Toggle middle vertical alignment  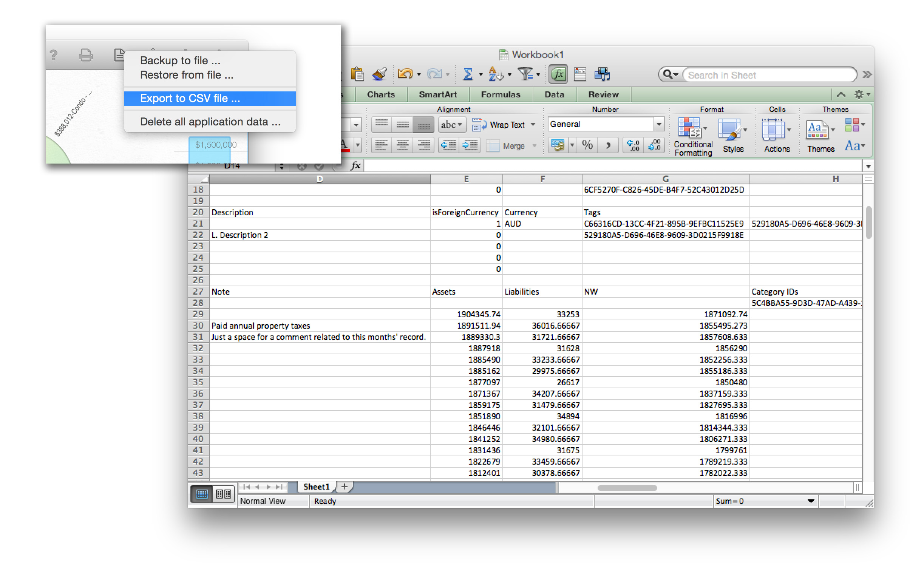[x=402, y=124]
